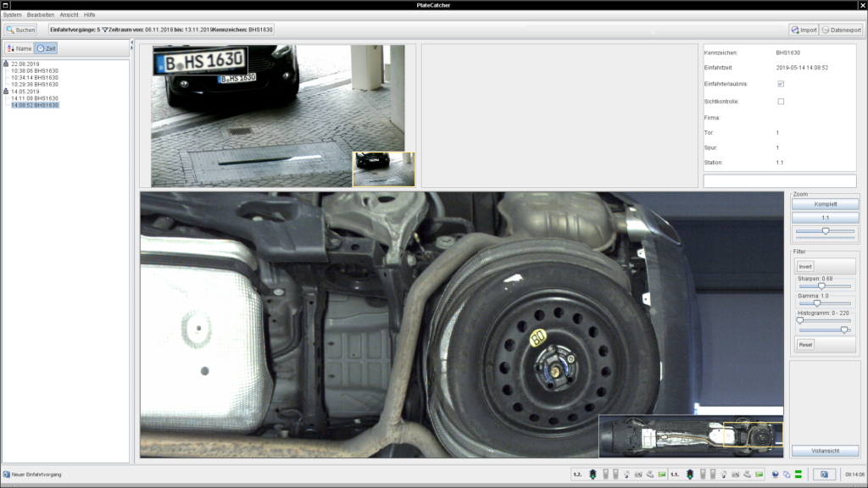Select the 14.05.2019 date node
The image size is (868, 488).
click(x=25, y=91)
